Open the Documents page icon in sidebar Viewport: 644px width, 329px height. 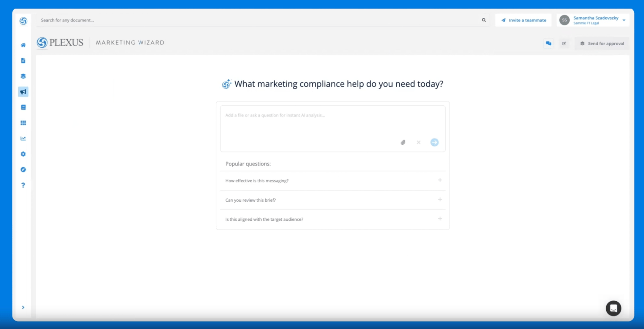23,61
